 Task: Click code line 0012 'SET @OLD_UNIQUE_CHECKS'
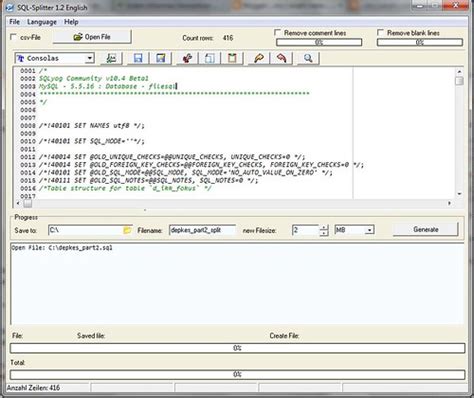pos(172,157)
